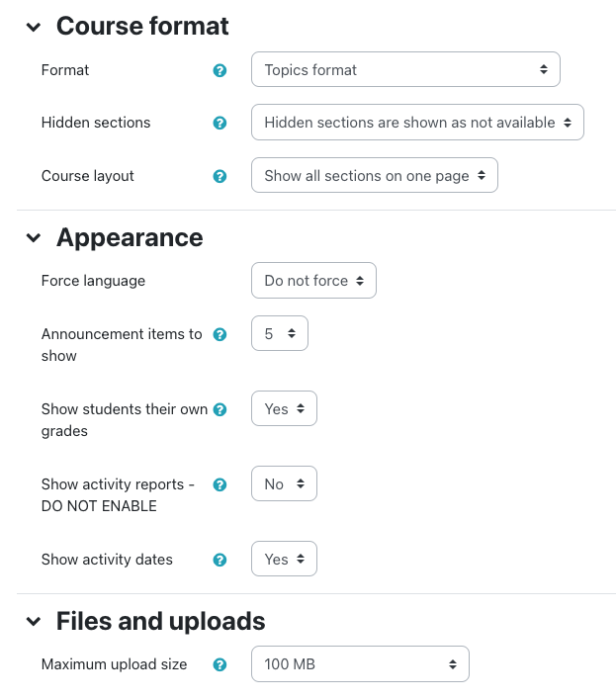Open the Topics format dropdown

pos(405,70)
